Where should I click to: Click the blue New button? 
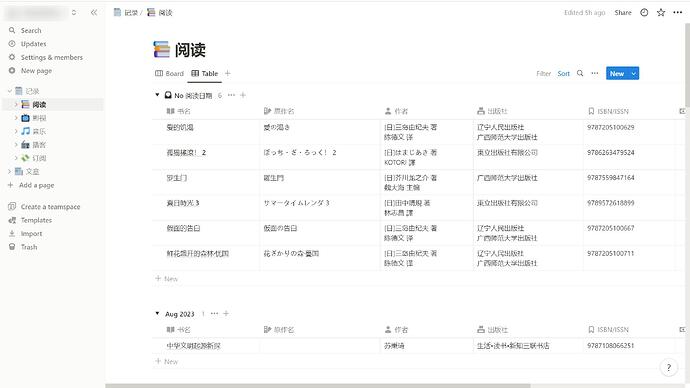pyautogui.click(x=617, y=73)
